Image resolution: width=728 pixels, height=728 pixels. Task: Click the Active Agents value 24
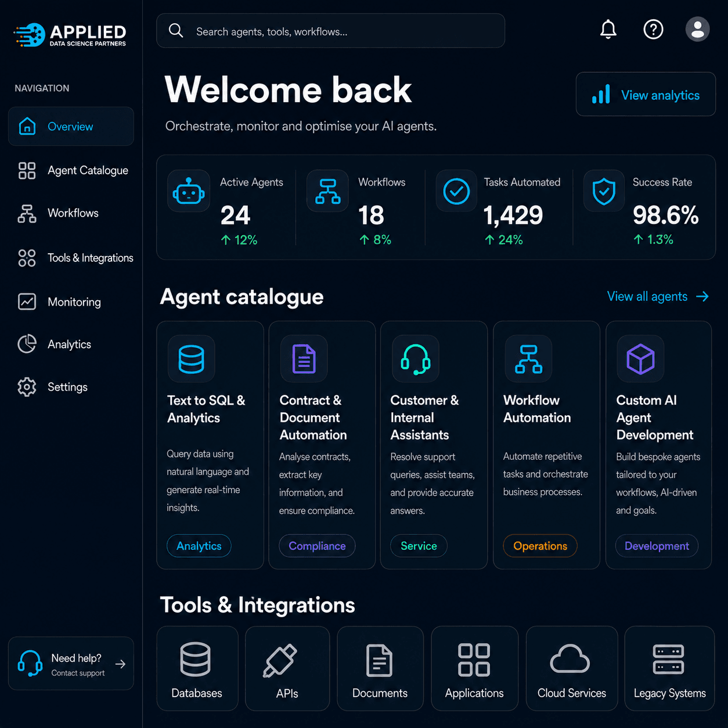coord(235,215)
